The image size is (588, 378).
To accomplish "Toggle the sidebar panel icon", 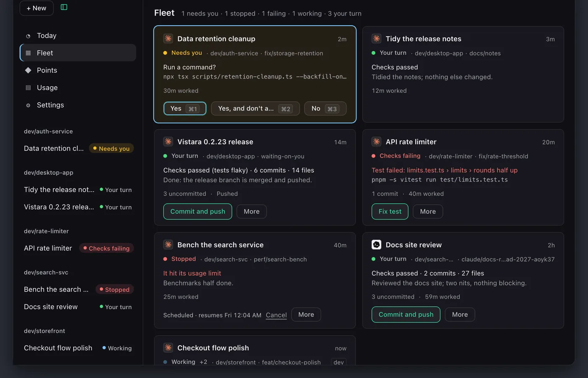I will click(x=64, y=7).
